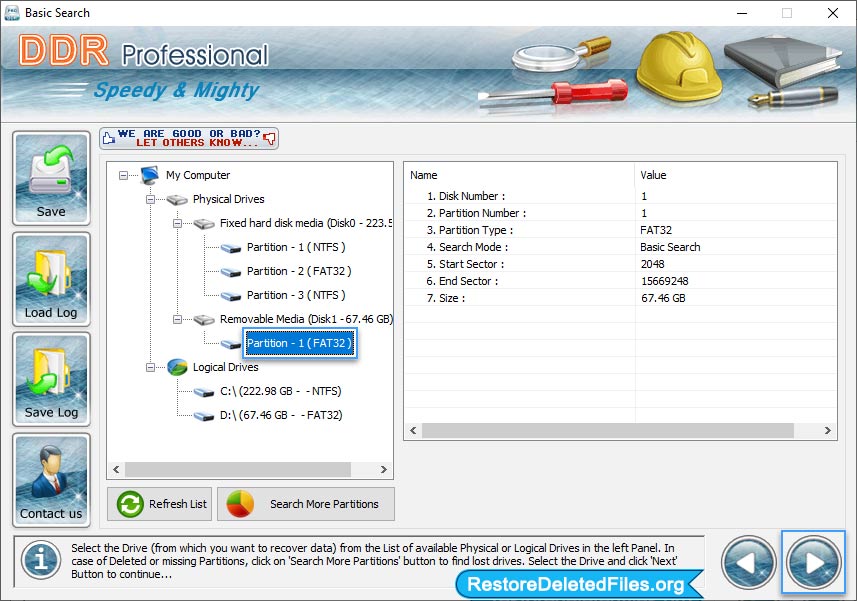Image resolution: width=857 pixels, height=601 pixels.
Task: Select the D:\ (67.46 GB - FAT32) logical drive
Action: (281, 415)
